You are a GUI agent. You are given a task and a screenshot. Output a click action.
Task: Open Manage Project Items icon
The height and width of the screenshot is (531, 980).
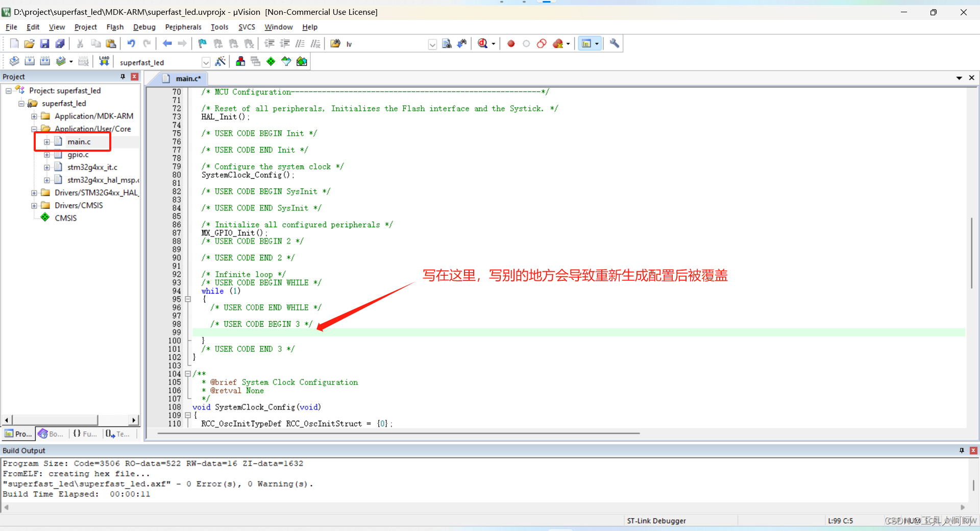coord(240,62)
